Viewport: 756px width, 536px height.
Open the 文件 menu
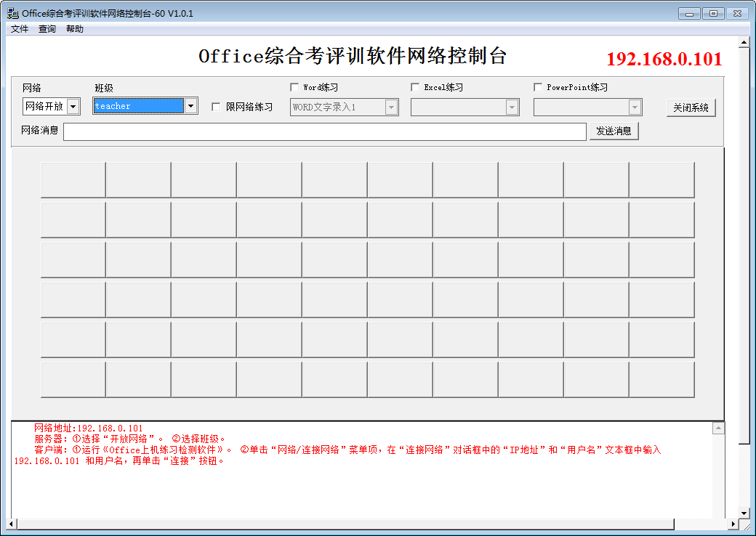coord(20,29)
